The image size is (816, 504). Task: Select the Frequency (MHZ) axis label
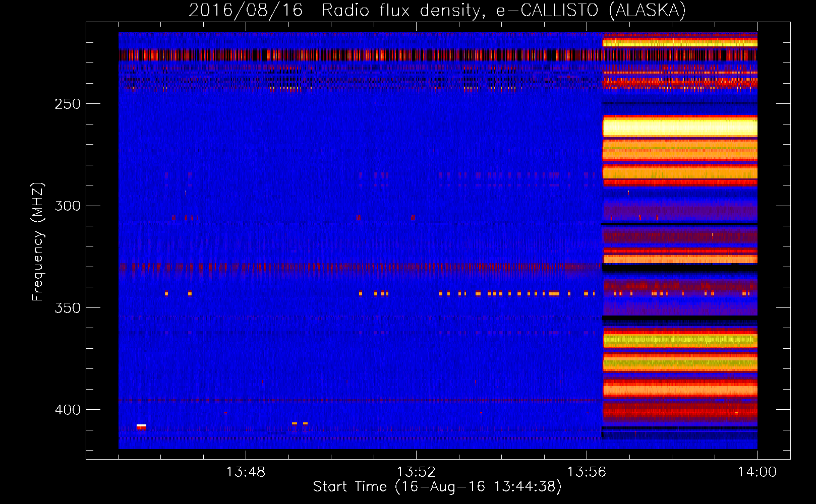[38, 242]
